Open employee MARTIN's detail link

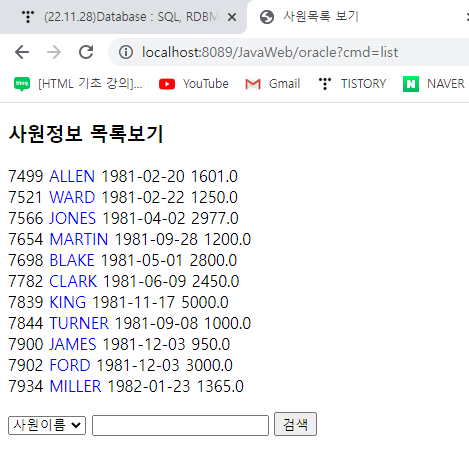[79, 239]
